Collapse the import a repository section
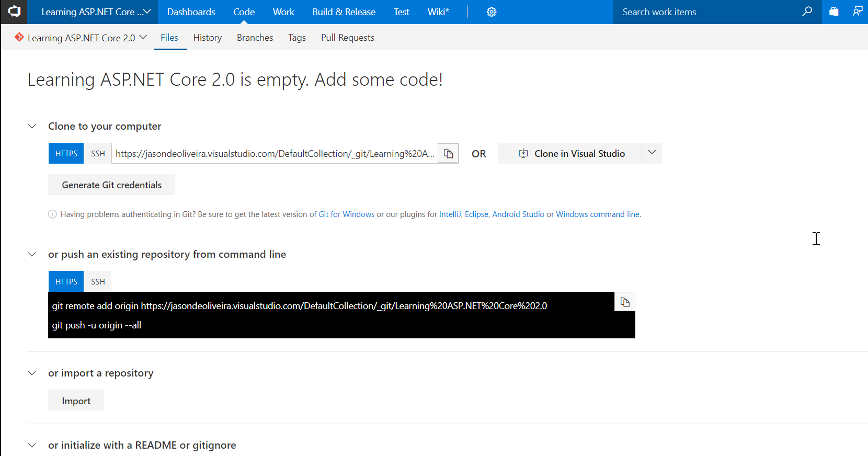The width and height of the screenshot is (868, 456). pyautogui.click(x=32, y=373)
